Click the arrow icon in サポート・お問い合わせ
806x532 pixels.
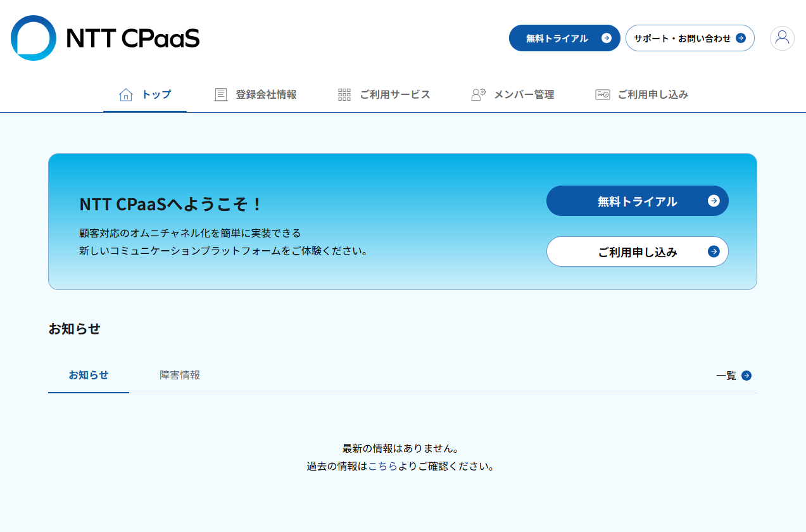(741, 38)
